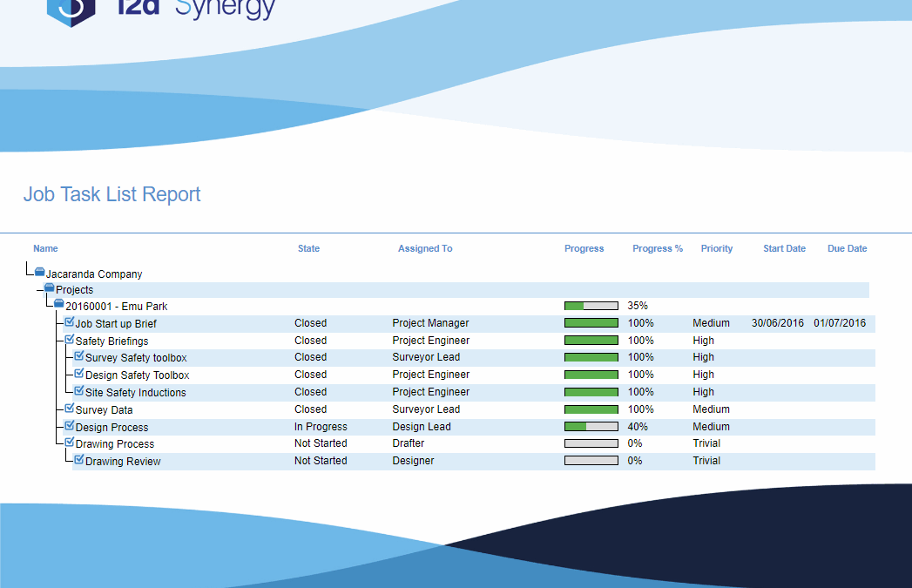Click the State column header
This screenshot has width=912, height=588.
tap(309, 248)
